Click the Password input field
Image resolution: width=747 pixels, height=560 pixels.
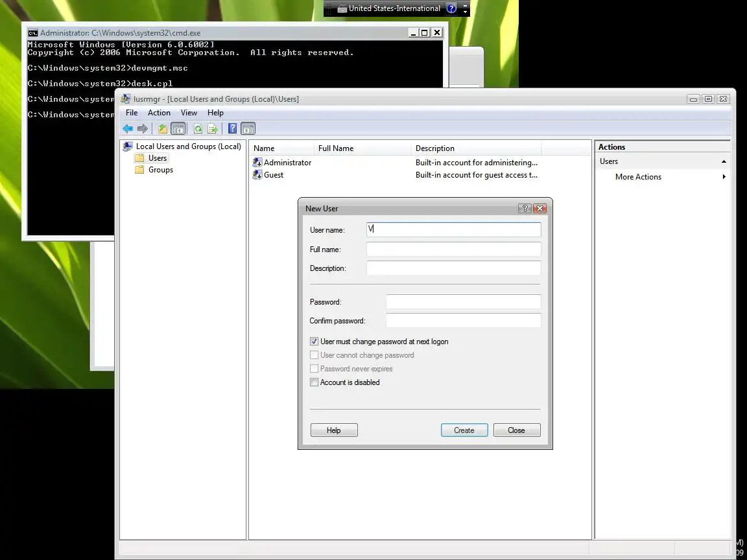pos(463,301)
